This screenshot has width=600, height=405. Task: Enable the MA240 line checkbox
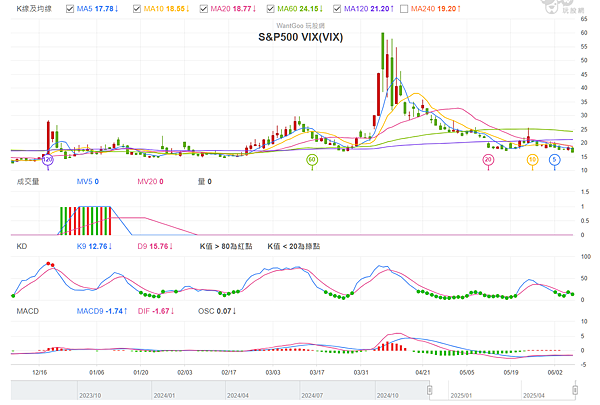404,9
